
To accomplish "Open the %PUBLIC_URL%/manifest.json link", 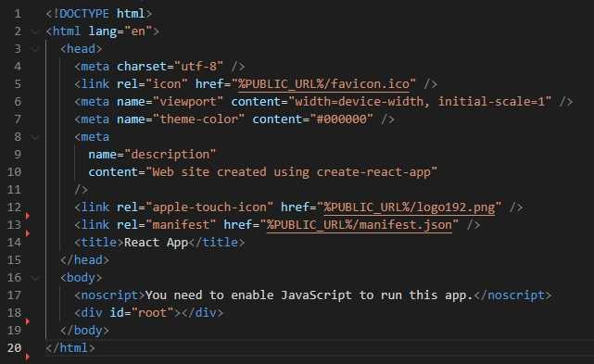I will pos(360,225).
